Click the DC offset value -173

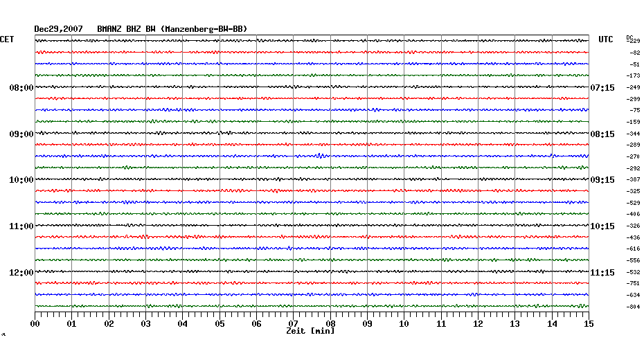point(634,76)
